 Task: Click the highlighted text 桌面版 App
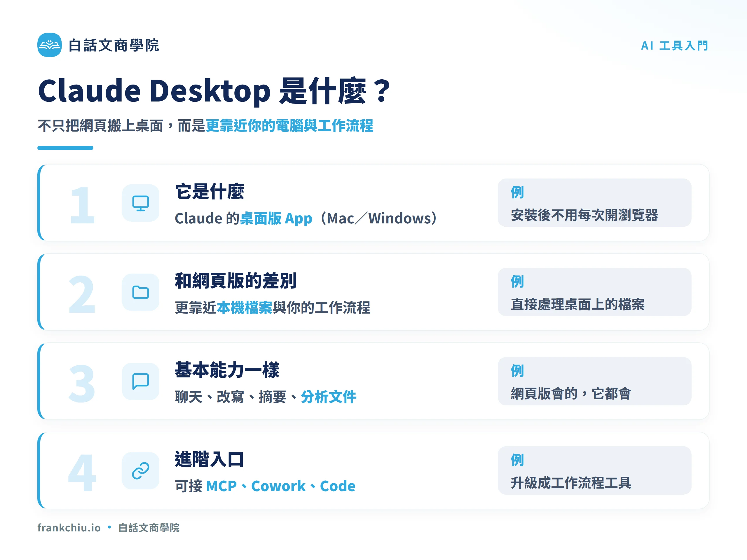(x=276, y=218)
